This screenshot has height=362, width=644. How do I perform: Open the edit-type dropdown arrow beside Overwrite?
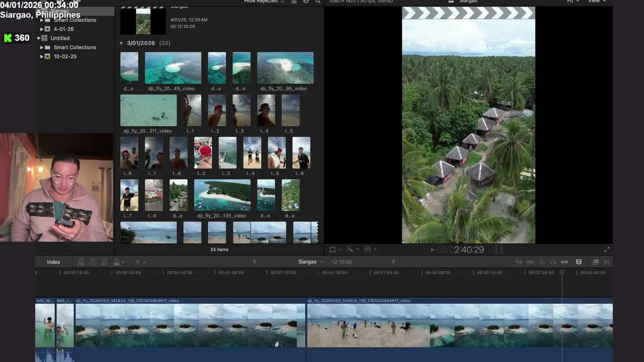[x=123, y=262]
